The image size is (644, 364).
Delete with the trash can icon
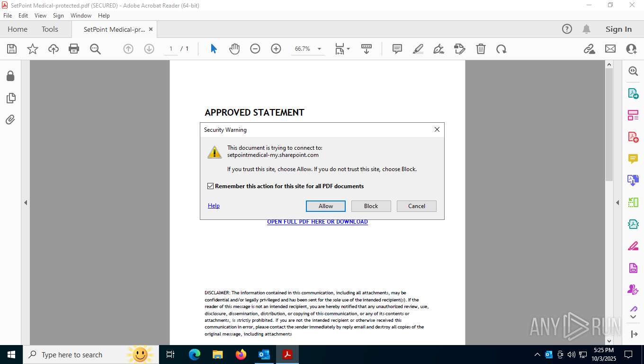click(481, 49)
